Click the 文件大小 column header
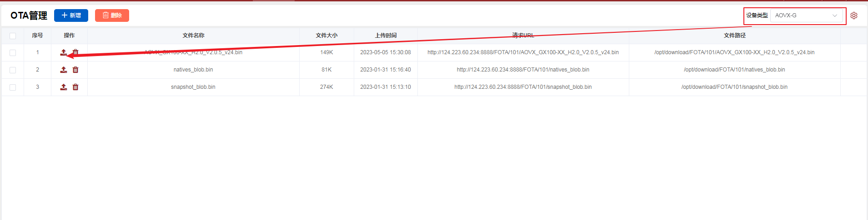 [x=326, y=36]
